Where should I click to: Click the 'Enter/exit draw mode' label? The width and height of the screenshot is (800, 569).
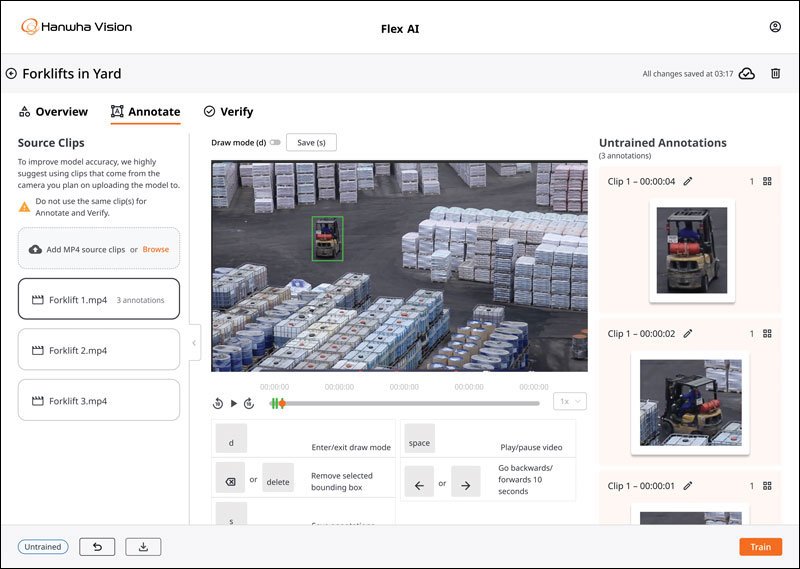pyautogui.click(x=351, y=447)
